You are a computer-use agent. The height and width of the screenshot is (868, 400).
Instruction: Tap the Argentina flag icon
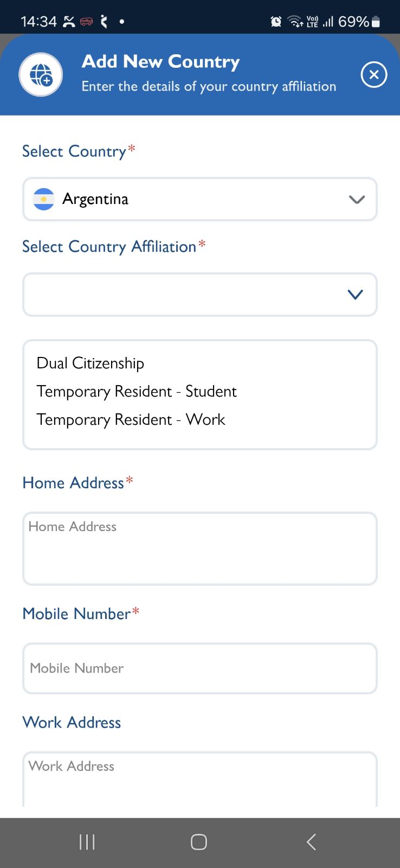[x=43, y=199]
